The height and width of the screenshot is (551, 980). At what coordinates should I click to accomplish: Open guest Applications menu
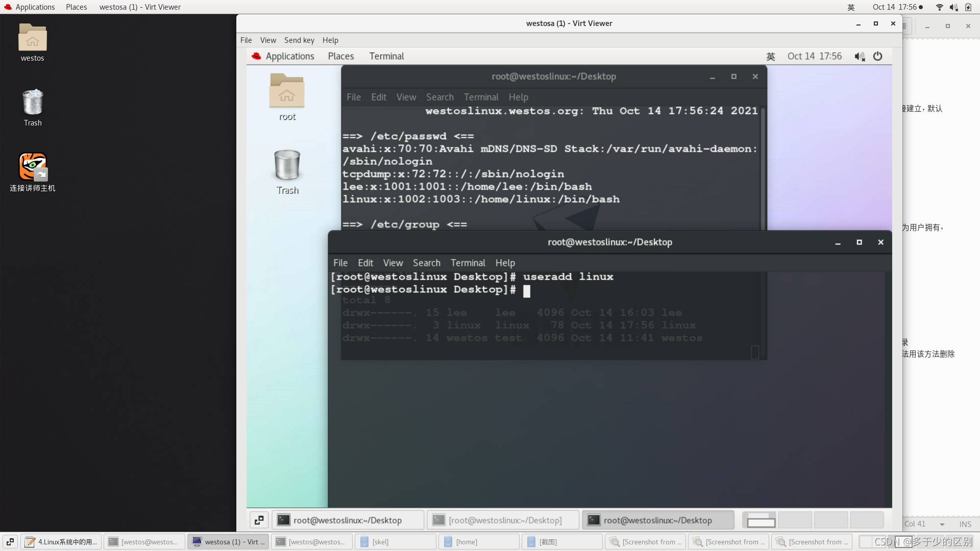tap(289, 56)
